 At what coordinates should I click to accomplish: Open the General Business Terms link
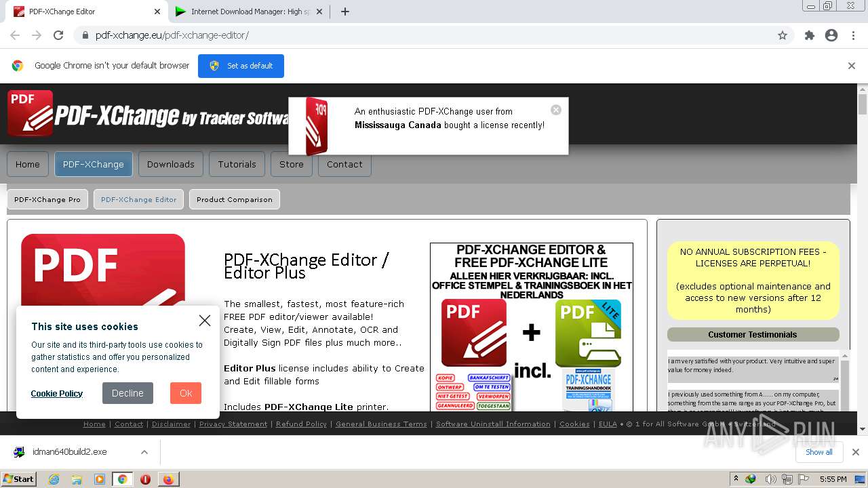pos(382,424)
